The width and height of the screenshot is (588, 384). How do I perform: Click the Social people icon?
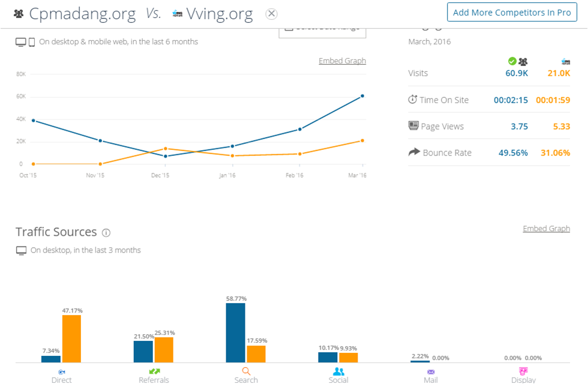338,371
